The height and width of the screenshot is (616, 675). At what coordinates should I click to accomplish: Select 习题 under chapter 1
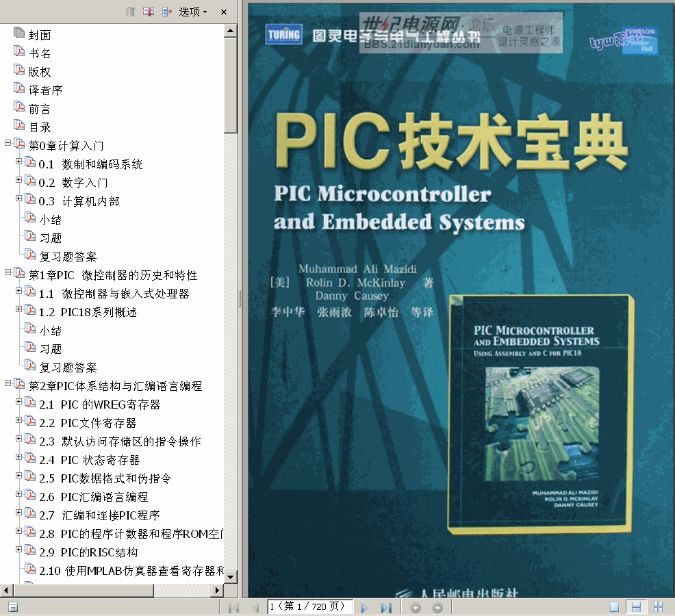51,350
